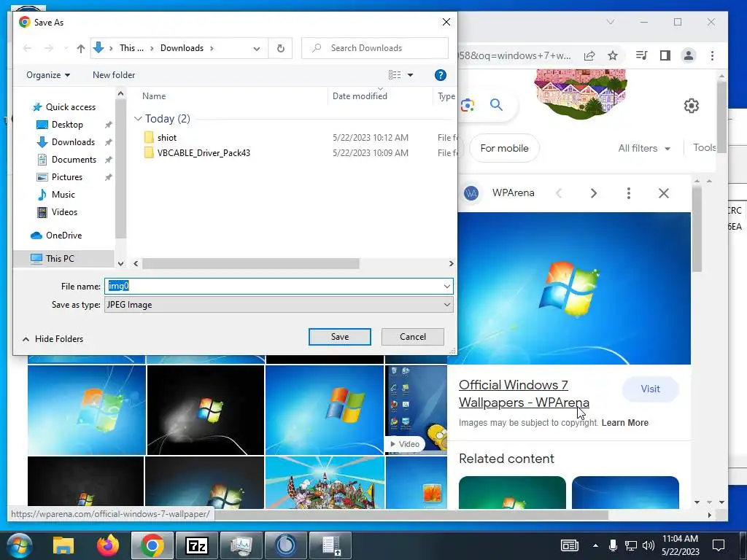Image resolution: width=747 pixels, height=560 pixels.
Task: Open the Save As help button
Action: [x=440, y=75]
